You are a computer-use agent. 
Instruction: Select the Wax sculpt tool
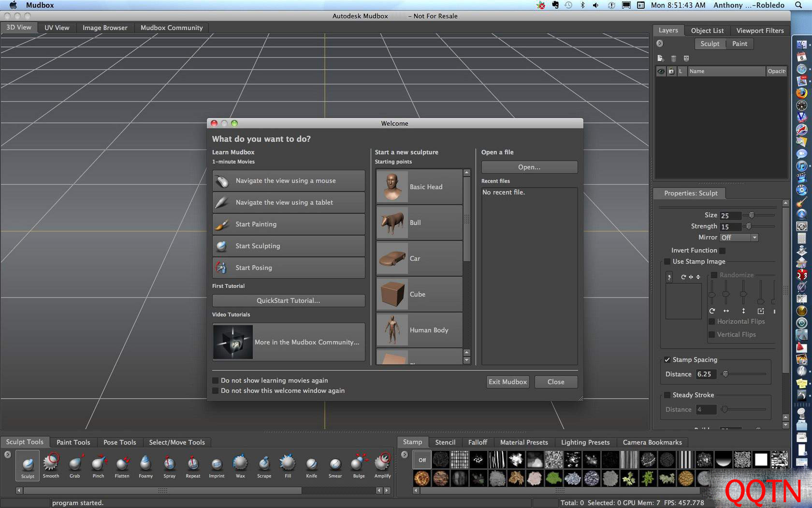[240, 465]
